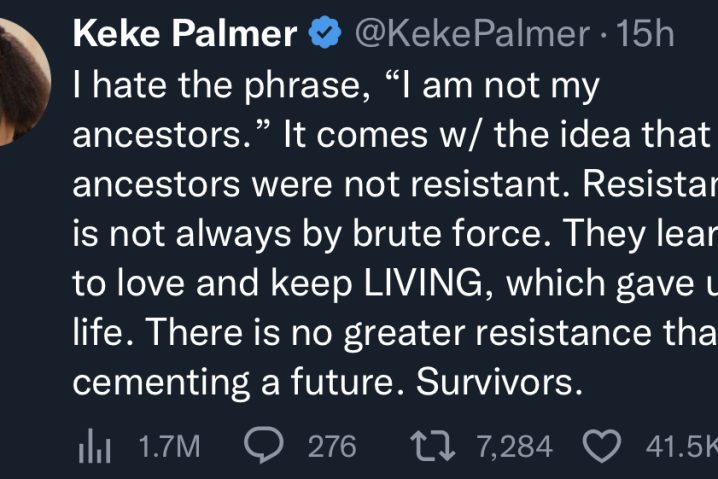Image resolution: width=718 pixels, height=479 pixels.
Task: Click the word LIVING in the tweet
Action: tap(424, 283)
